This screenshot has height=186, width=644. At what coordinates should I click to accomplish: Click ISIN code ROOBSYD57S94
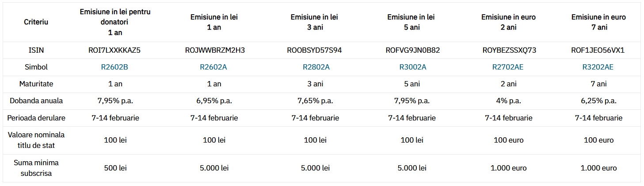(314, 50)
